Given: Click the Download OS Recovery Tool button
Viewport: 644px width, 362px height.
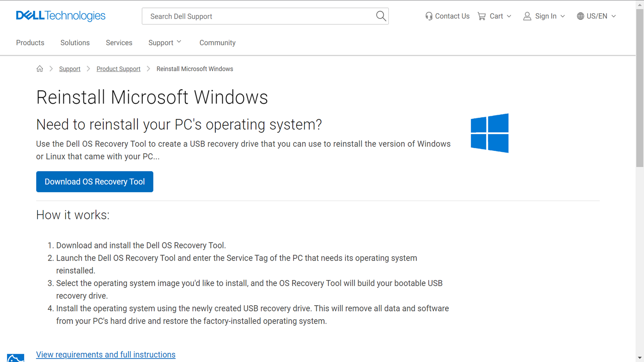Looking at the screenshot, I should pos(94,181).
